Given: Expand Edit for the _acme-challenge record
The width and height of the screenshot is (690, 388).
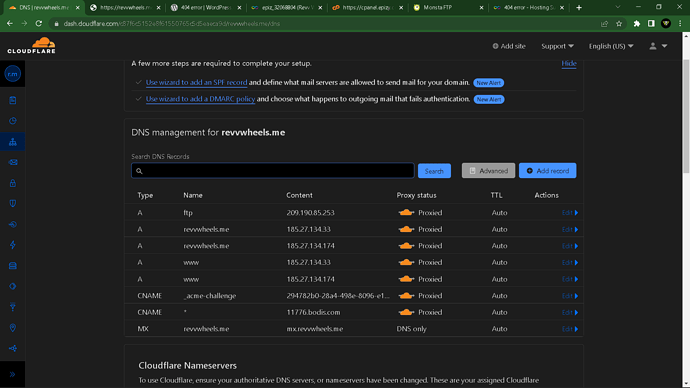Looking at the screenshot, I should click(570, 296).
